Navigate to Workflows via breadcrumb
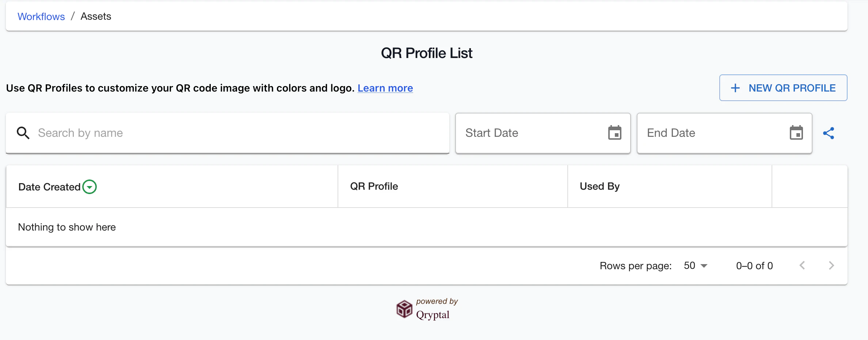This screenshot has height=340, width=868. (41, 16)
